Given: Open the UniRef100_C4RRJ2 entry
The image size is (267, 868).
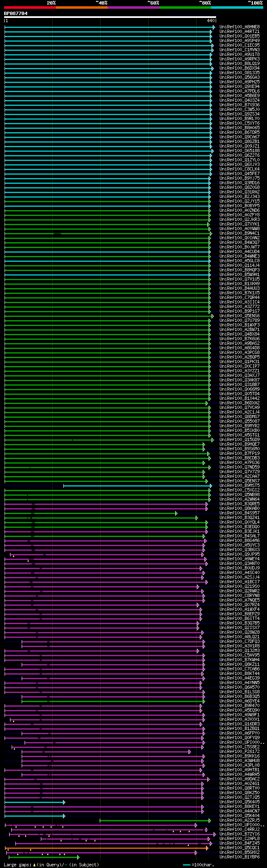Looking at the screenshot, I should [x=239, y=829].
